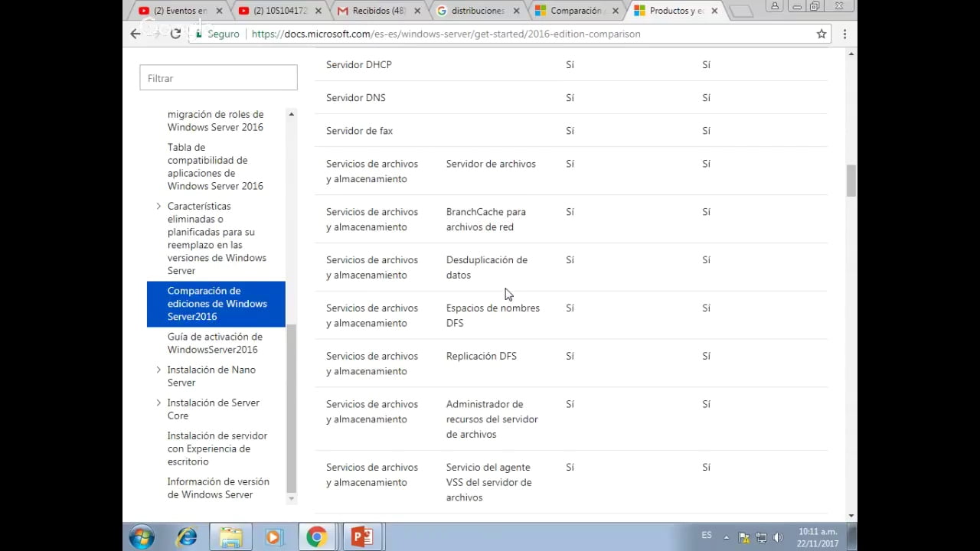Screen dimensions: 980x551
Task: Open 'Instalación de servidor con Experiencia de escritorio'
Action: pyautogui.click(x=217, y=448)
